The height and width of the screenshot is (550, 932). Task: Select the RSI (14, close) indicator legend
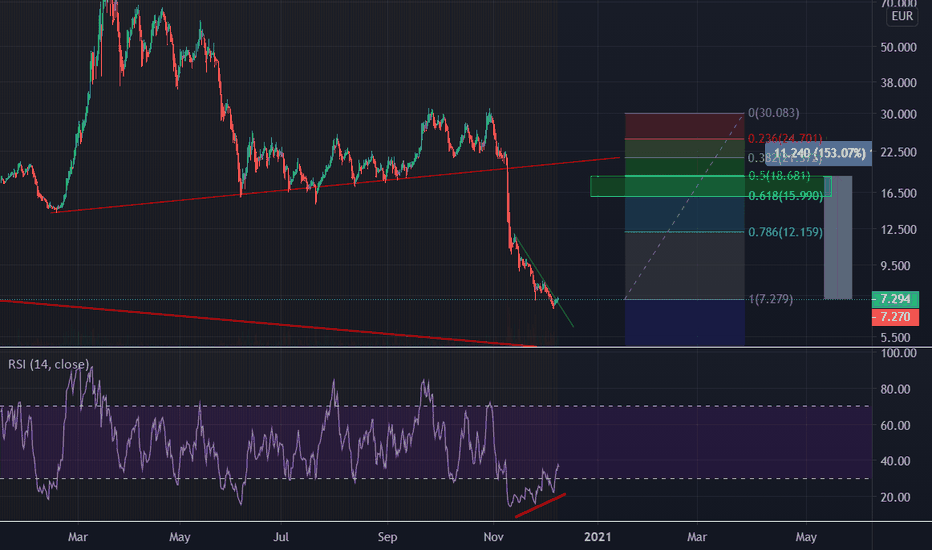(48, 364)
